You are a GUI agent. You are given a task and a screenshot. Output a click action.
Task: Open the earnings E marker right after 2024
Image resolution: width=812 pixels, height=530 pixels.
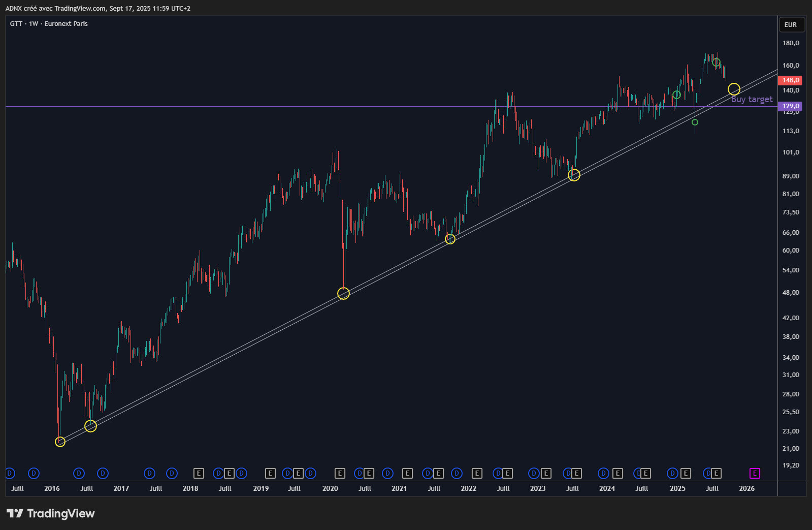coord(618,474)
